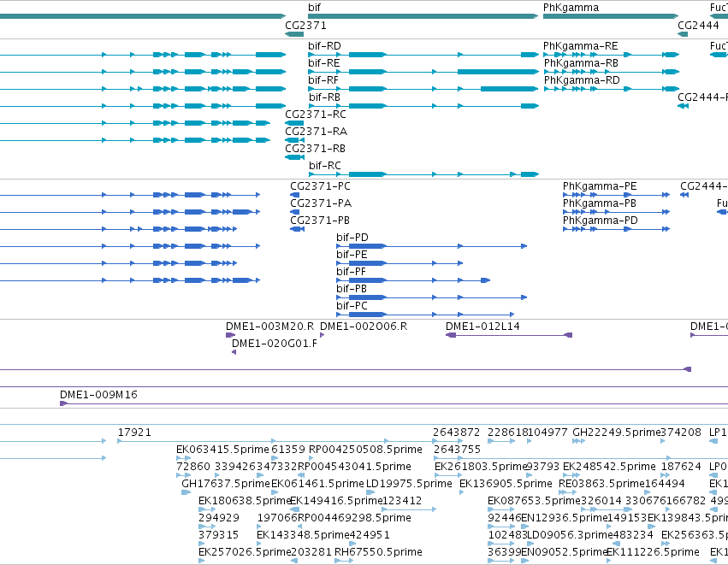
Task: Click EST label EK061461.5prime
Action: [317, 484]
